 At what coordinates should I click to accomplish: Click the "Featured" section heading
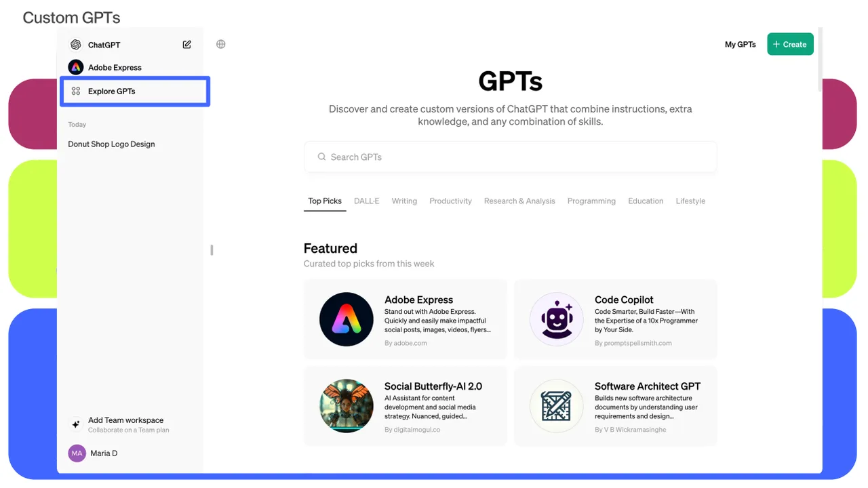[330, 249]
